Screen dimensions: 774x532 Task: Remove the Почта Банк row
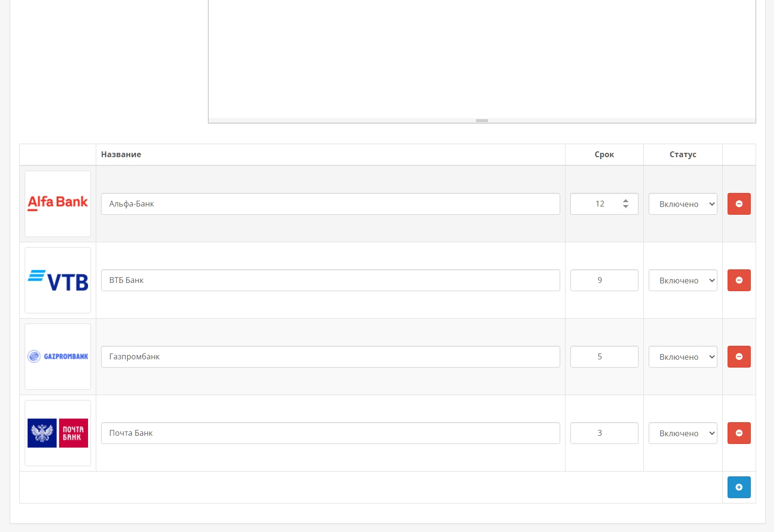point(739,433)
